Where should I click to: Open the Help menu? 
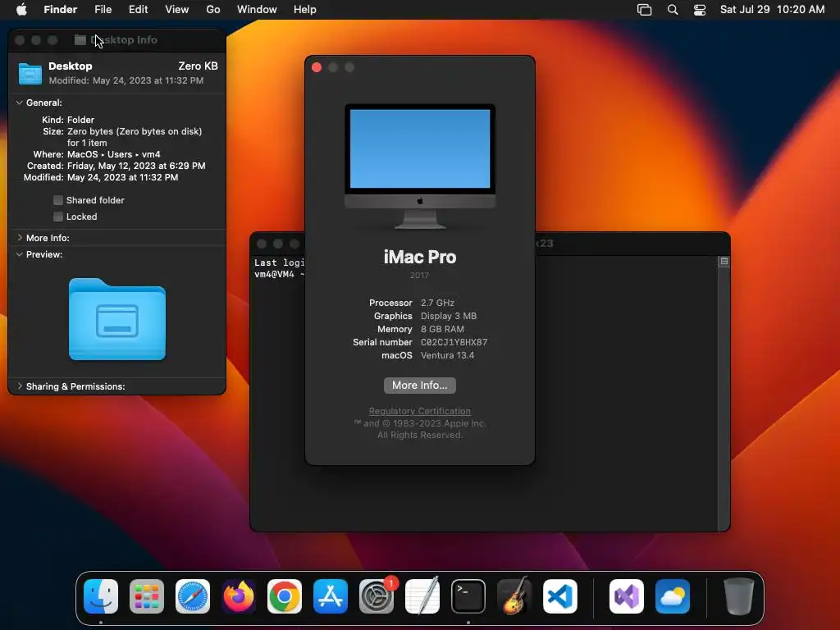[x=305, y=10]
